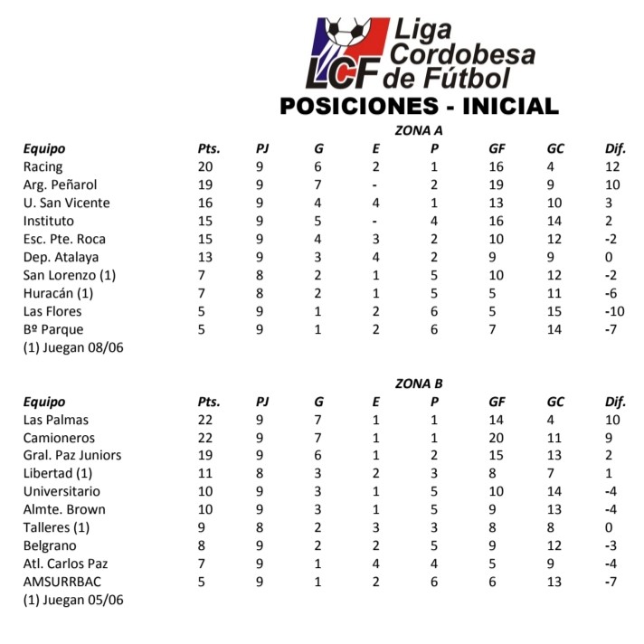Click the Gral. Paz Juniors team name
The width and height of the screenshot is (644, 644).
tap(72, 455)
